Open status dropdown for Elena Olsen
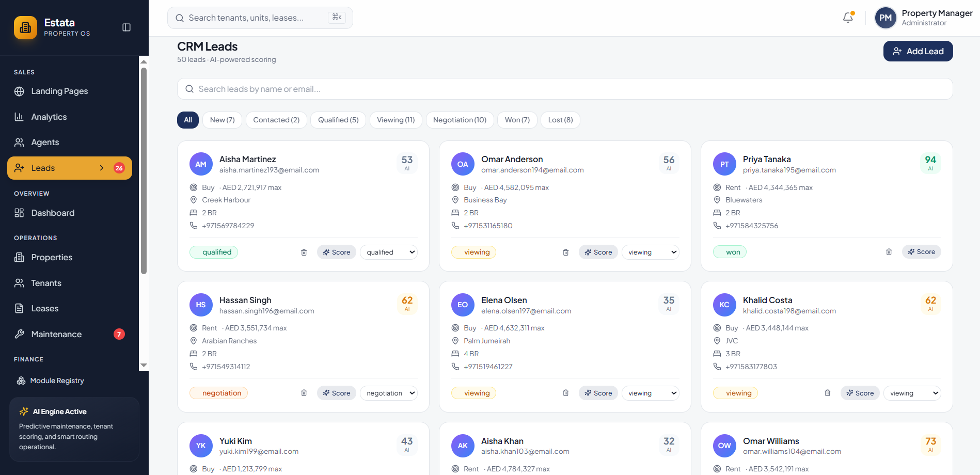 651,393
